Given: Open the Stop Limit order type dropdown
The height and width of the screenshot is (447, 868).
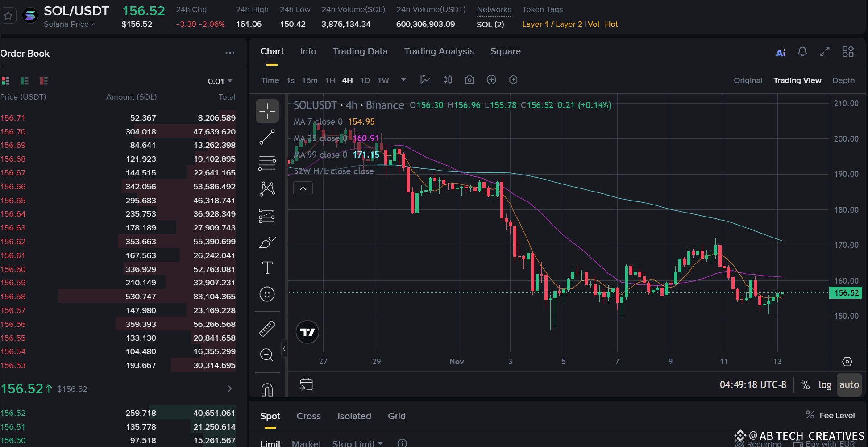Looking at the screenshot, I should [x=357, y=443].
